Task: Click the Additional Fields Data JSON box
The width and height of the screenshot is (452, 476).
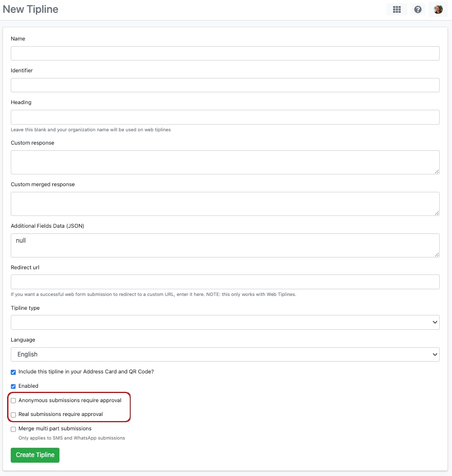Action: click(x=225, y=245)
